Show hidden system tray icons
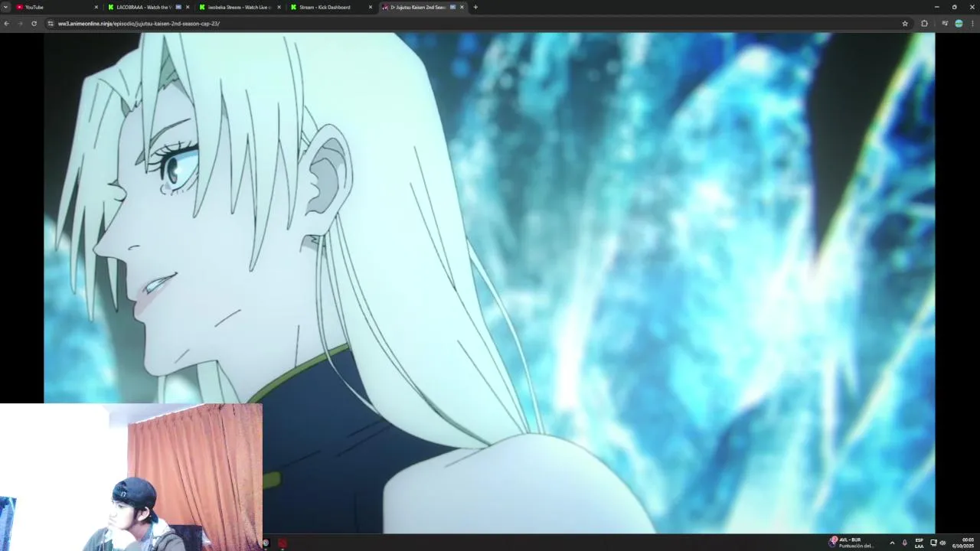The width and height of the screenshot is (980, 551). pyautogui.click(x=892, y=543)
